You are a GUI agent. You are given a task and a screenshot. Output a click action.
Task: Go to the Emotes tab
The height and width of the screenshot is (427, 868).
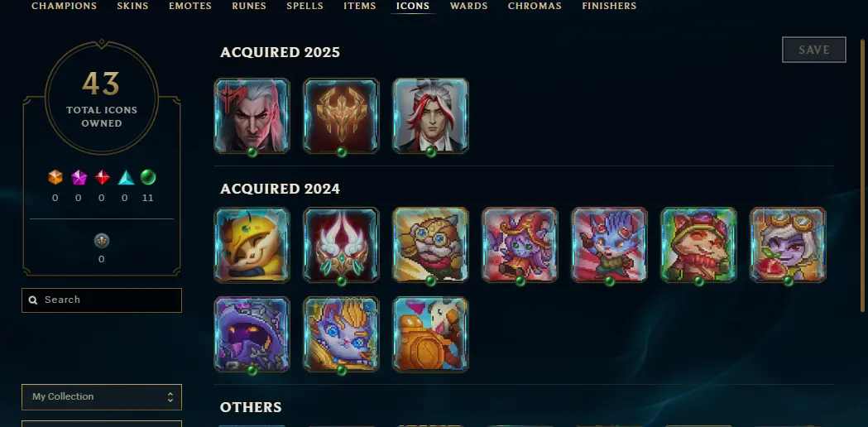pyautogui.click(x=190, y=6)
